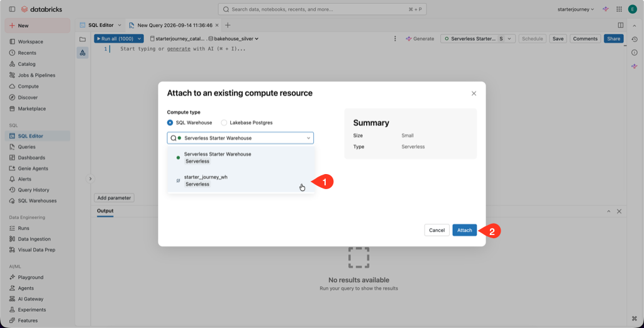This screenshot has height=328, width=644.
Task: Open the warehouse selection combo box
Action: click(240, 138)
